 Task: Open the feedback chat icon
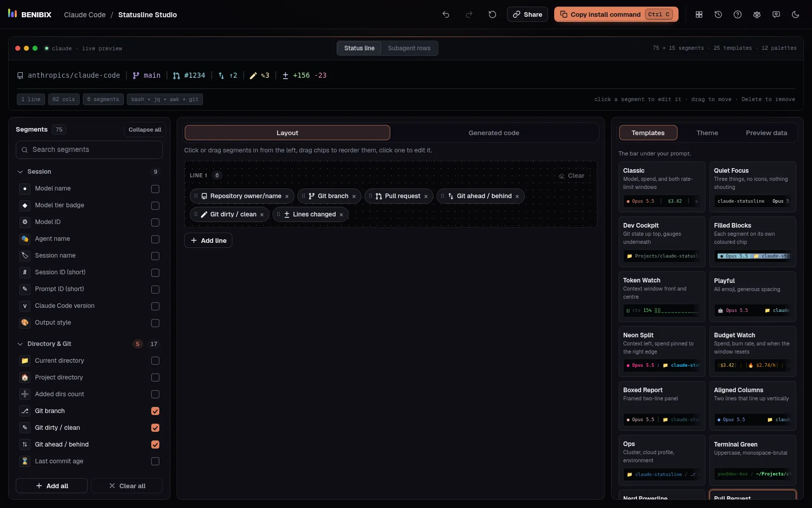tap(776, 15)
